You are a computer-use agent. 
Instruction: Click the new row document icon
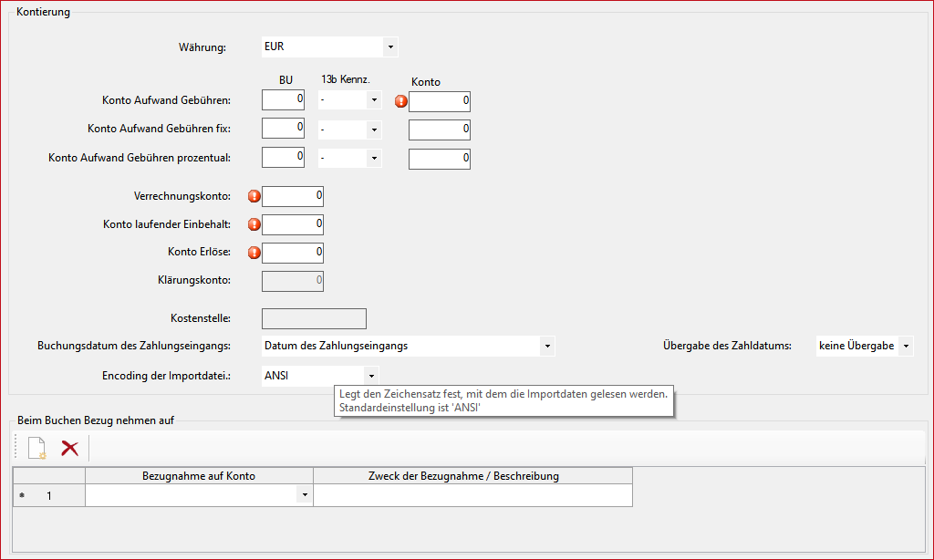tap(36, 448)
